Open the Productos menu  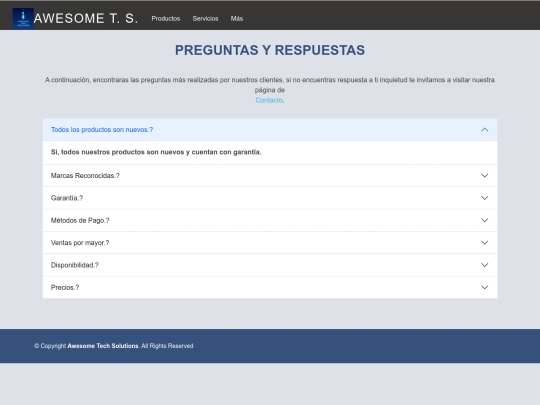[x=166, y=19]
